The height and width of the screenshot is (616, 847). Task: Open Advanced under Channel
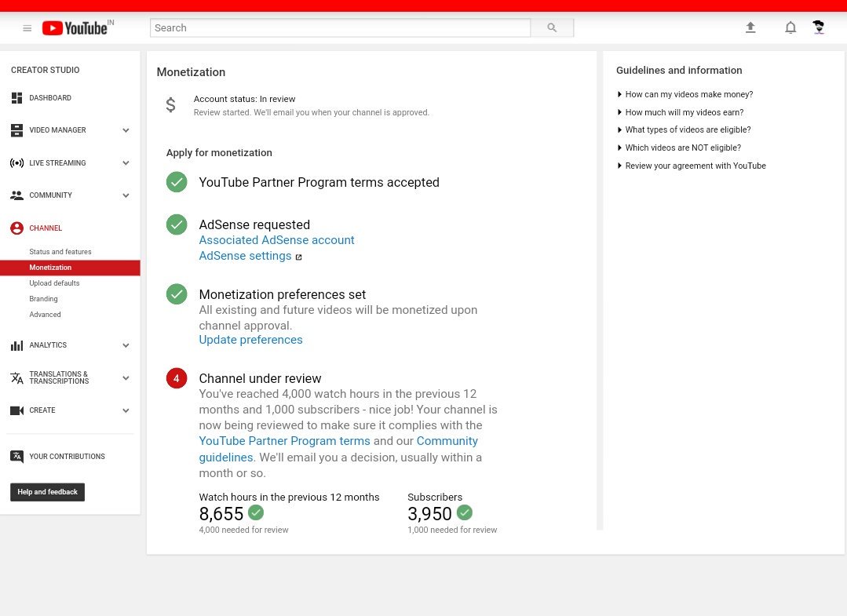point(45,314)
